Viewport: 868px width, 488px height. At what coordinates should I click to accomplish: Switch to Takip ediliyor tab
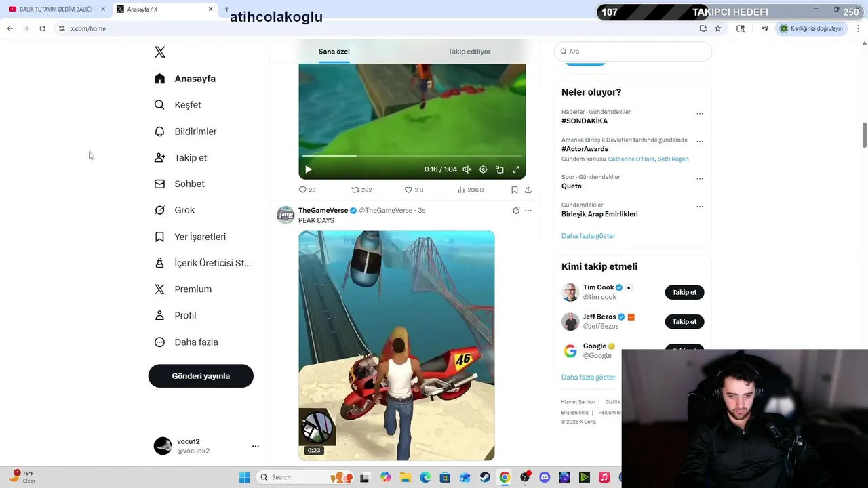(469, 52)
